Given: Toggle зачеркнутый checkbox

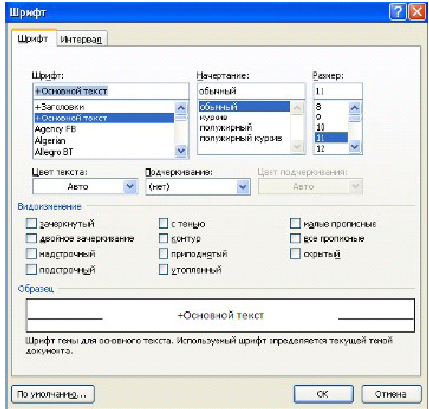Looking at the screenshot, I should [31, 224].
